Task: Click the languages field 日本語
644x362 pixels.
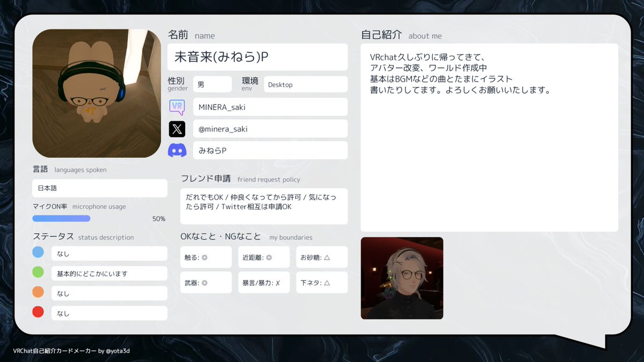Action: pyautogui.click(x=100, y=188)
